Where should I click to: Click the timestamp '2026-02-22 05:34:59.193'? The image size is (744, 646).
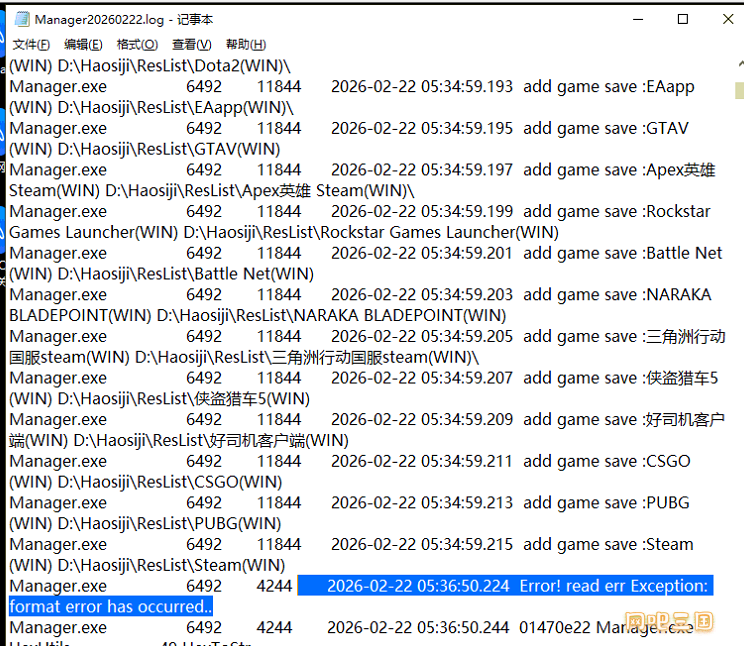point(422,87)
